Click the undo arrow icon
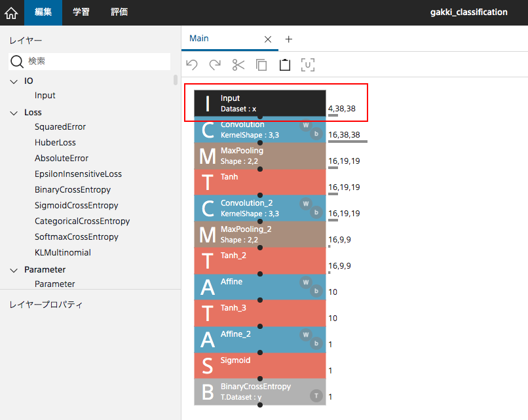 192,64
